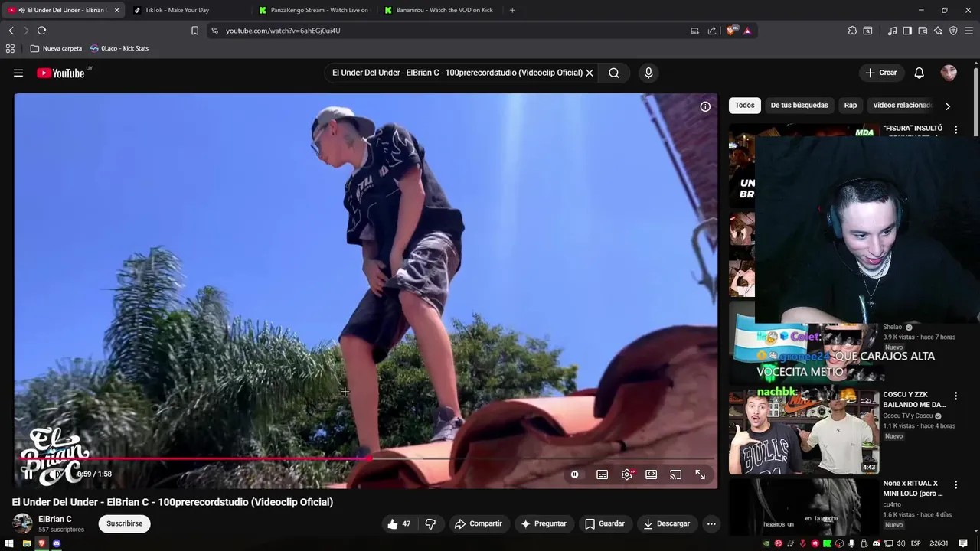Open Brave Shields lion icon
The height and width of the screenshot is (551, 980).
[730, 31]
